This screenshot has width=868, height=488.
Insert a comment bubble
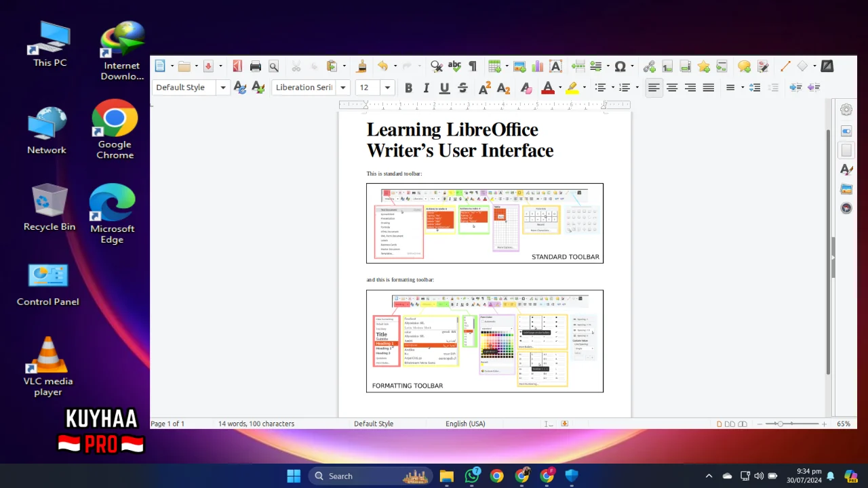click(x=745, y=66)
